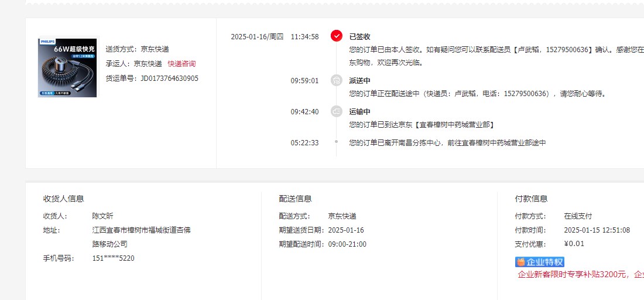644x300 pixels.
Task: Click the payment time 2025-01-15 12:51:08
Action: click(x=597, y=230)
